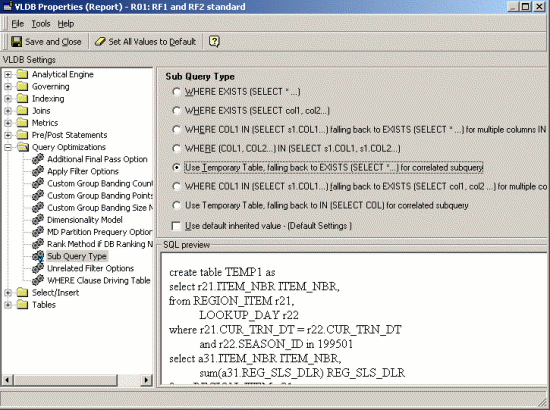Screen dimensions: 550x410
Task: Select Use Temporary Table falling back to EXISTS
Action: [x=176, y=168]
